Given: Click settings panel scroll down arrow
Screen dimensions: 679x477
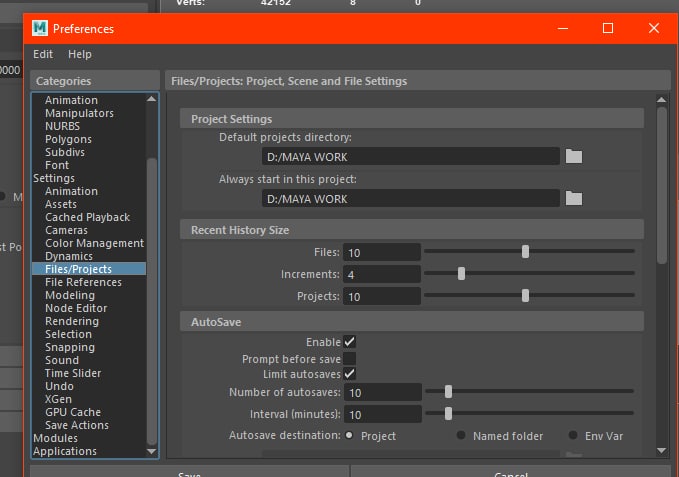Looking at the screenshot, I should pos(661,450).
